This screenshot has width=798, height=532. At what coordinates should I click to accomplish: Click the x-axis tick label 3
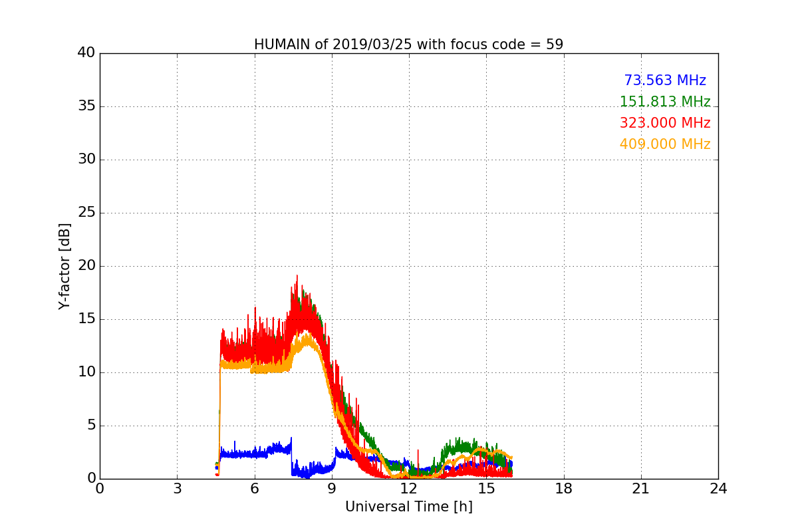[x=177, y=489]
